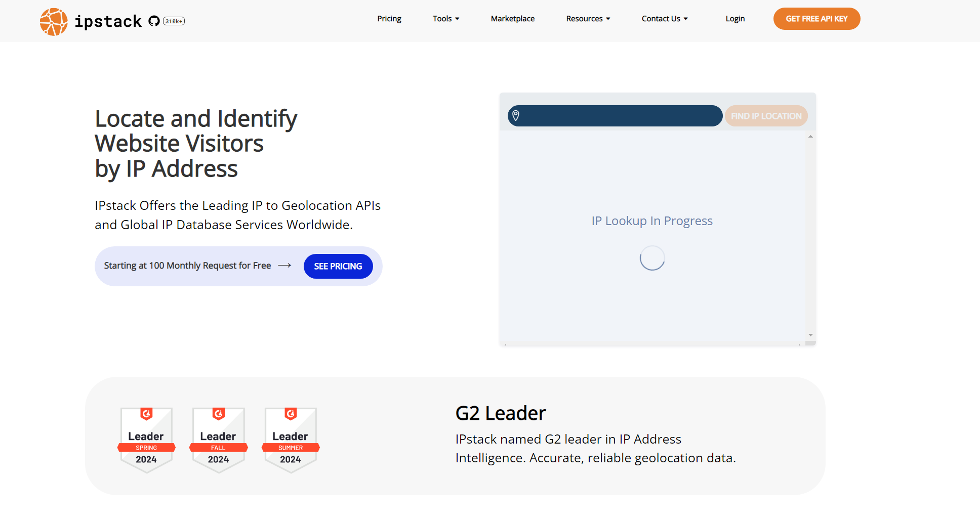The height and width of the screenshot is (524, 980).
Task: Click the 310k+ GitHub stars badge
Action: pyautogui.click(x=174, y=21)
